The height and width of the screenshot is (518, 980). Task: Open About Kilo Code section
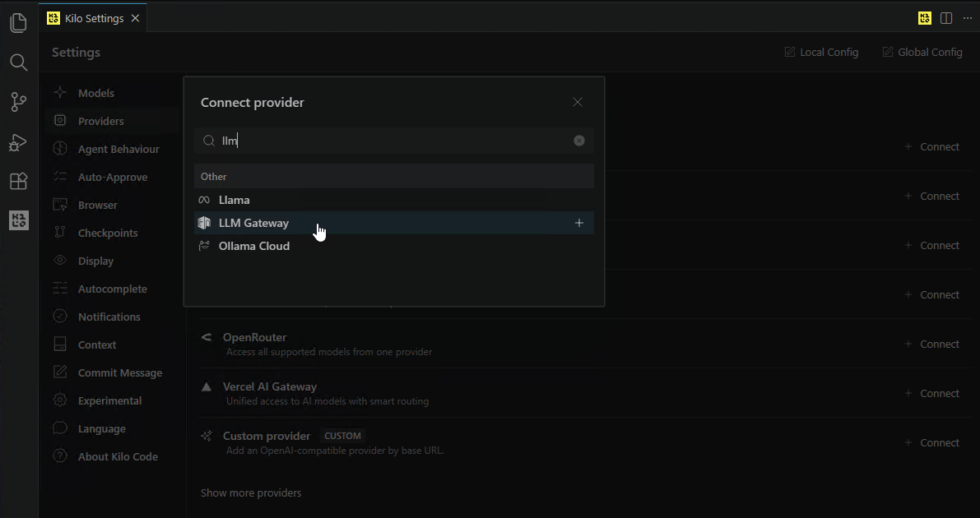pyautogui.click(x=113, y=457)
